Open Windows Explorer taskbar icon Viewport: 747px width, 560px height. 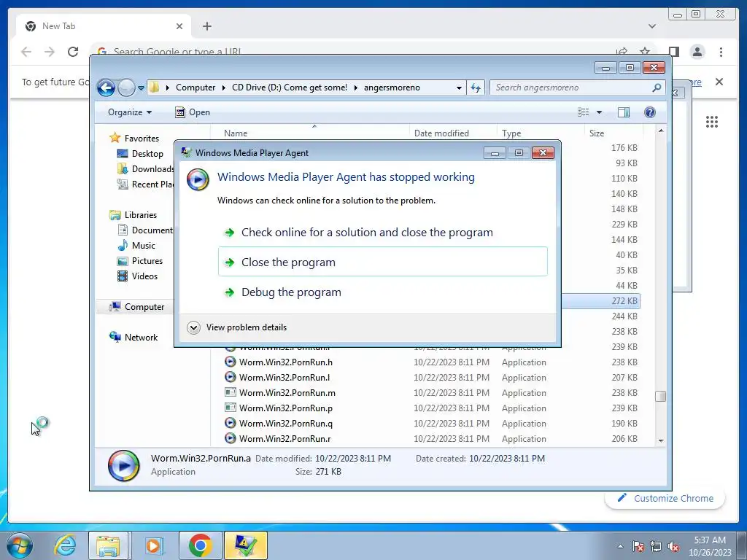click(108, 545)
